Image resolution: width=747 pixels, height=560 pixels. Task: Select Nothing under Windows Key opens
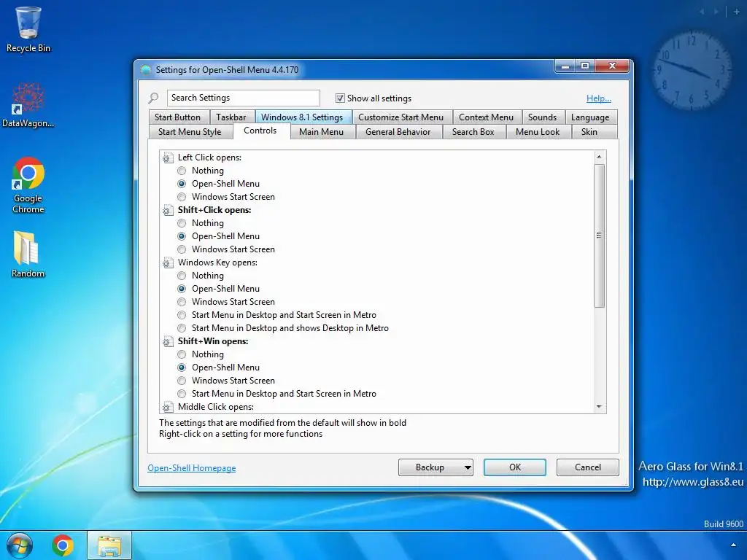(182, 275)
